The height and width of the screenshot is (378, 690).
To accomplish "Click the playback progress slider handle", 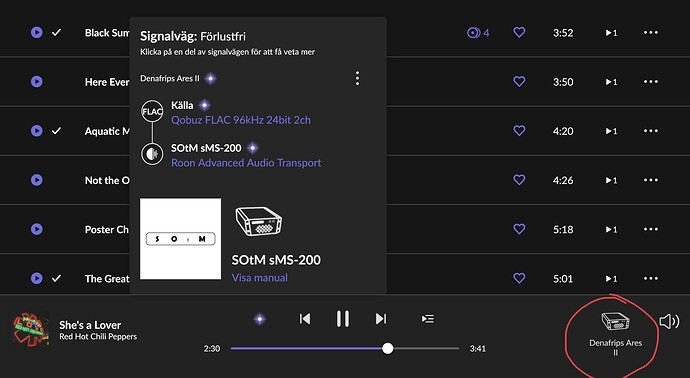I will point(388,349).
